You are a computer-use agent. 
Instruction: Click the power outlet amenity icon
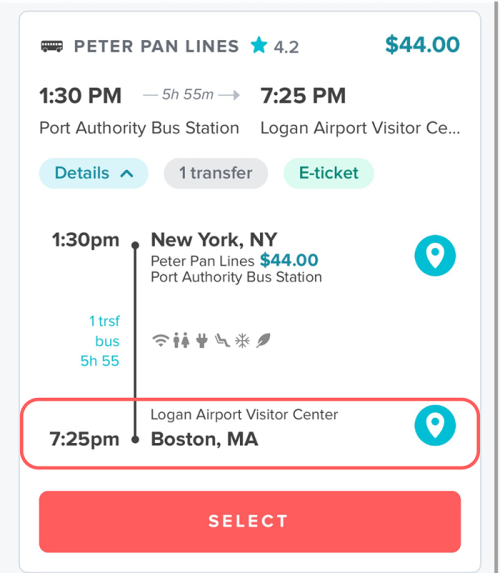coord(202,341)
